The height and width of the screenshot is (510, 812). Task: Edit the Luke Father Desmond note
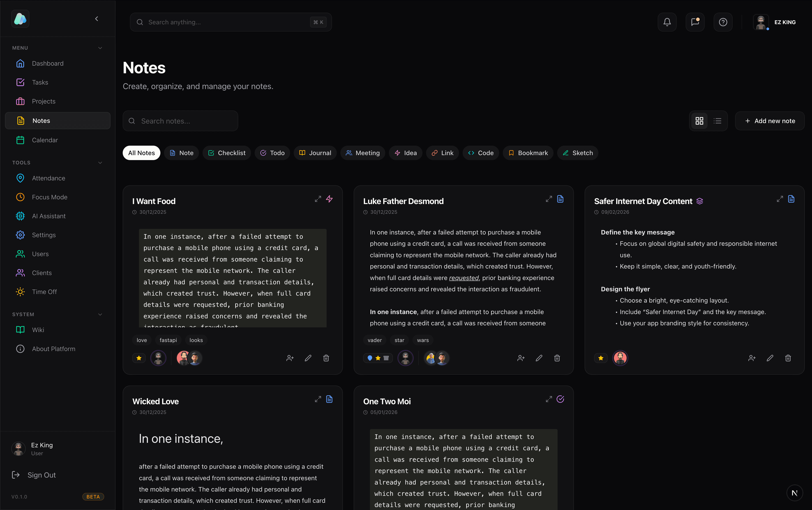click(x=539, y=358)
